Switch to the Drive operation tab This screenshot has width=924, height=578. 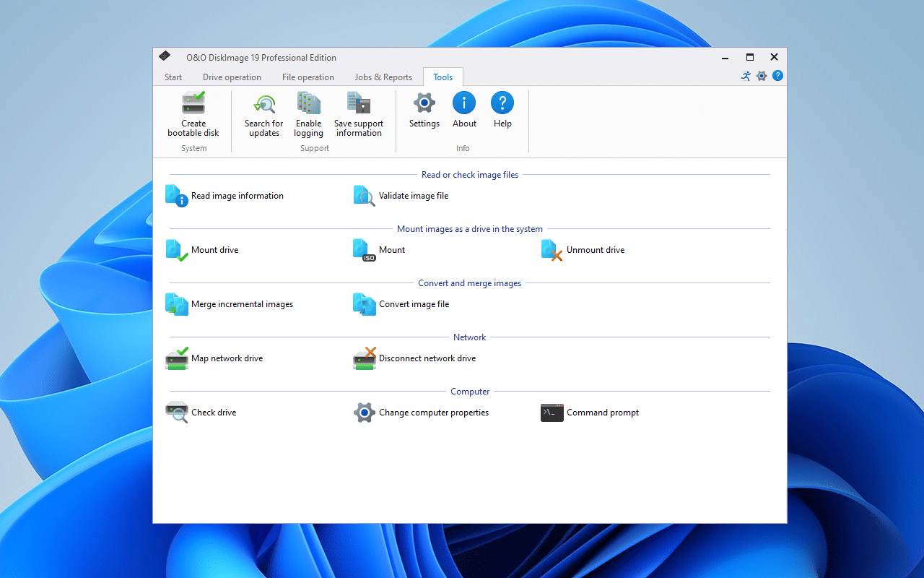232,77
